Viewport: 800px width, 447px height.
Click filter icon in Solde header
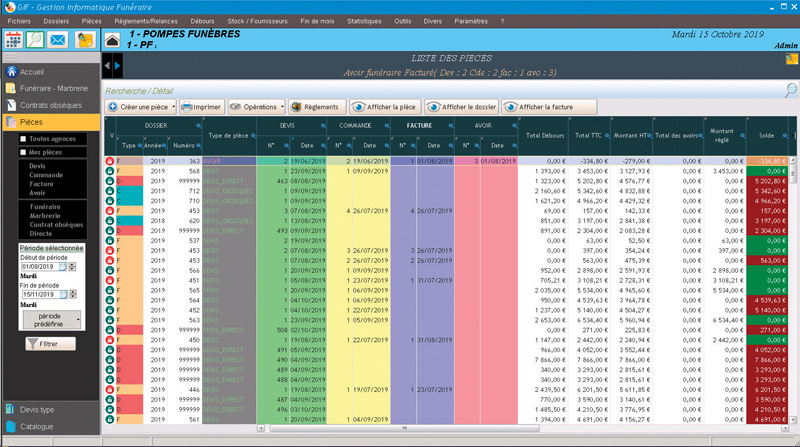[785, 136]
